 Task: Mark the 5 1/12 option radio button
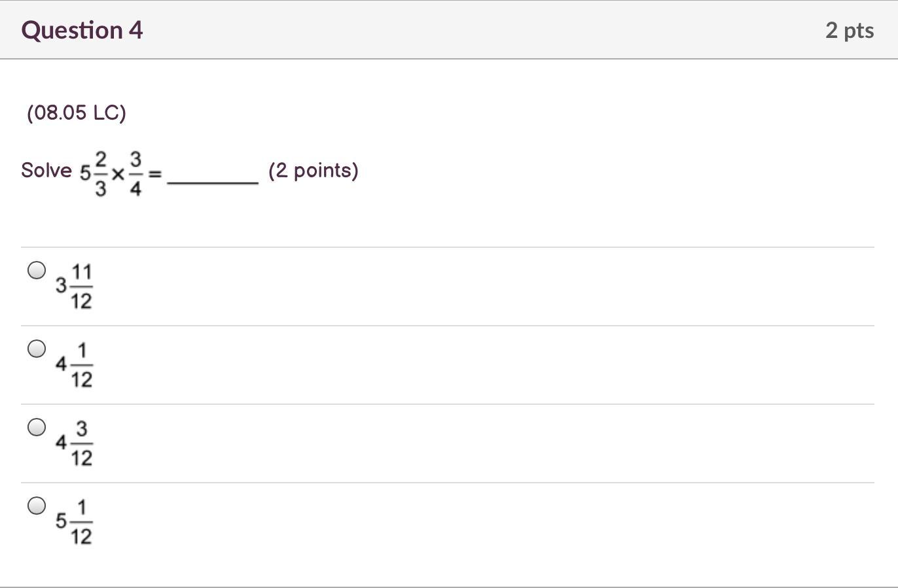point(37,506)
